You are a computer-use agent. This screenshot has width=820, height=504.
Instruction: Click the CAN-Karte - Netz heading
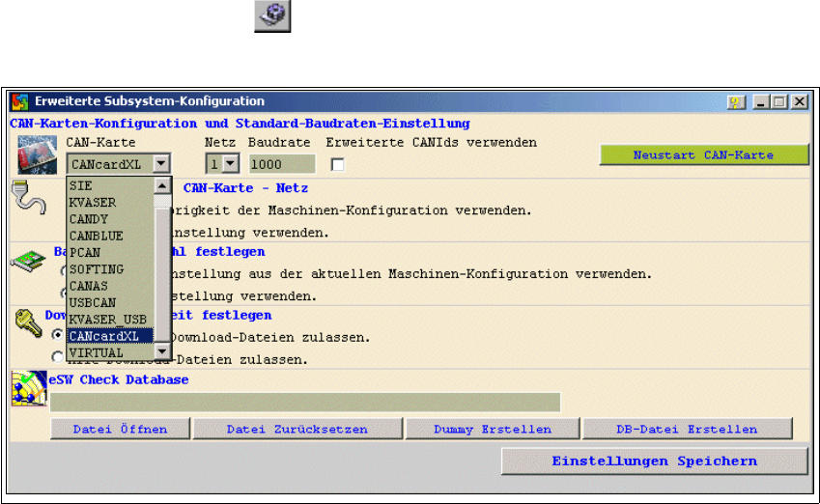point(245,187)
